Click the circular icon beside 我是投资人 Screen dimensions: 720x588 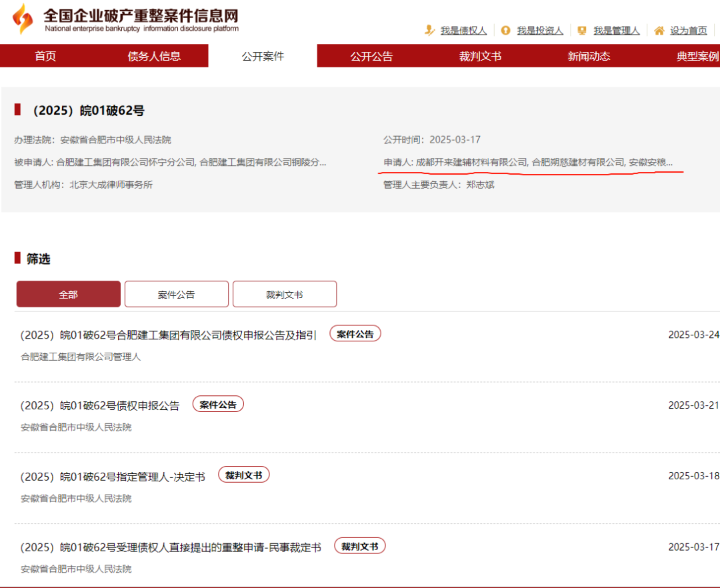(506, 30)
